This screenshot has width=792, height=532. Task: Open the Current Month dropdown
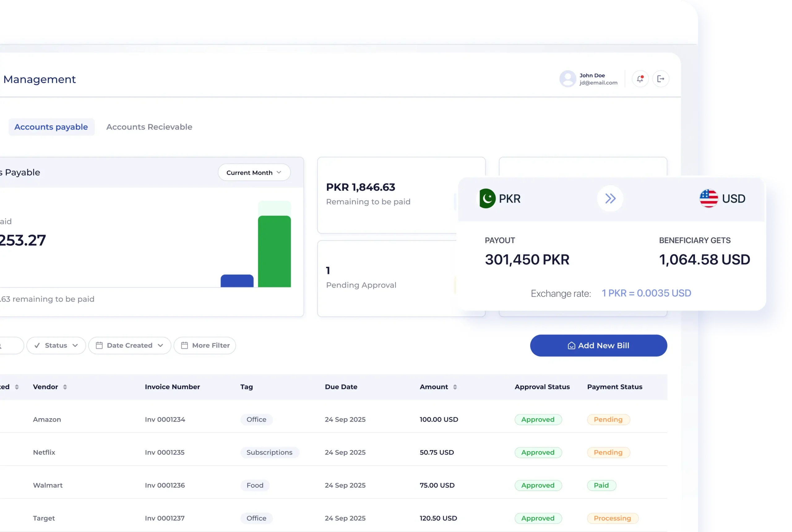coord(254,172)
